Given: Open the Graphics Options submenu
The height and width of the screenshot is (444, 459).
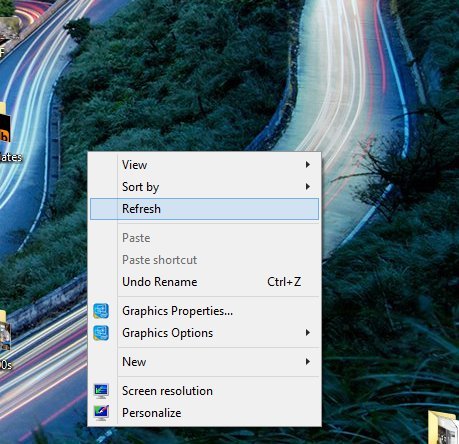Looking at the screenshot, I should pyautogui.click(x=204, y=333).
